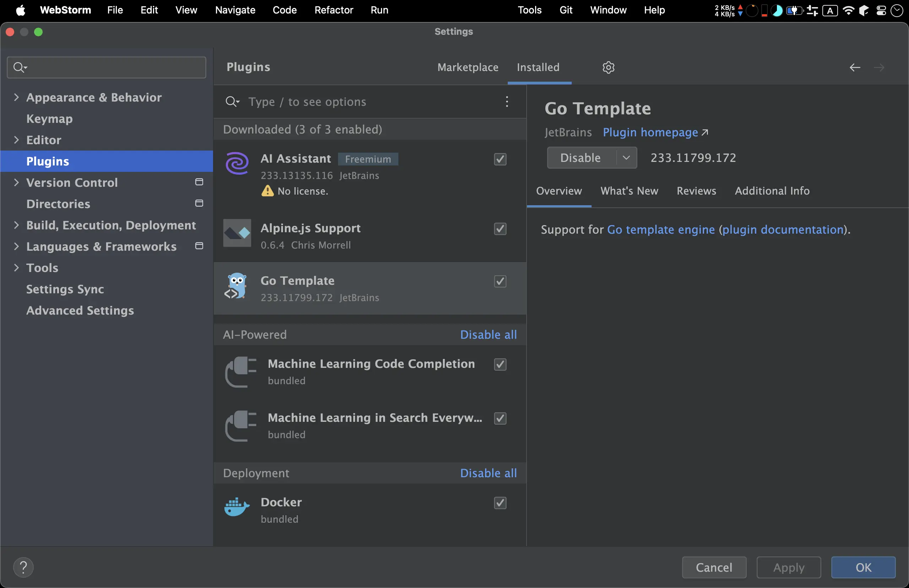Click the back navigation arrow

click(854, 67)
